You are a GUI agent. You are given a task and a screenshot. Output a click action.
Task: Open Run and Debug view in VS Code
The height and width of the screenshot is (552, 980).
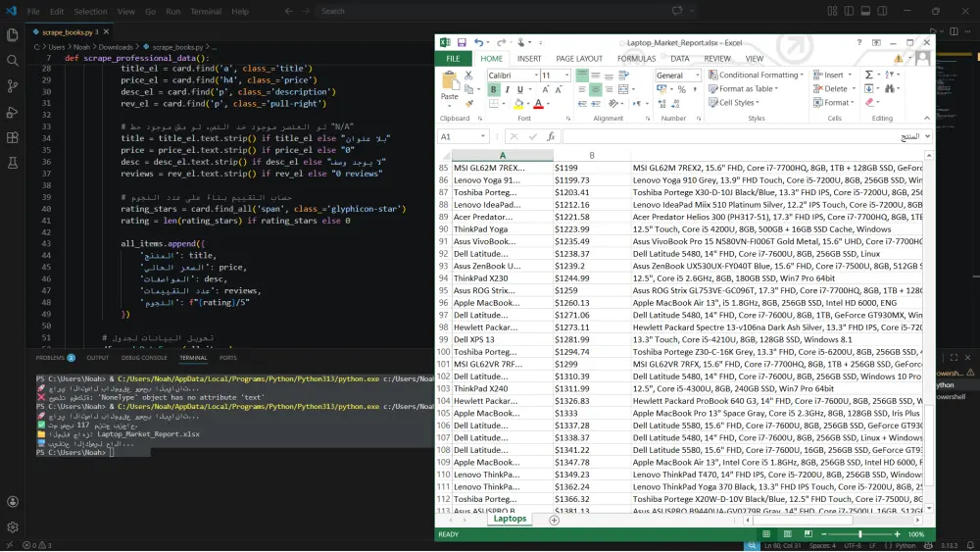[13, 113]
